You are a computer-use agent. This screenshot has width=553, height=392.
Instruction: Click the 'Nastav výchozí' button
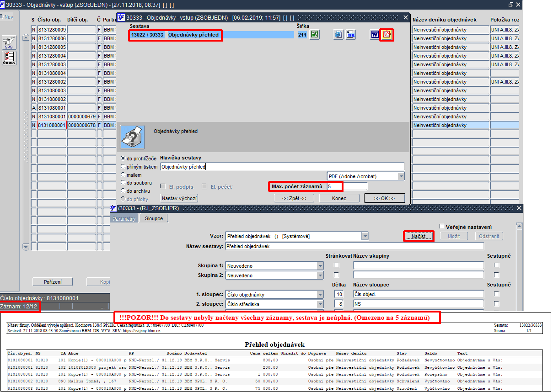pos(179,198)
